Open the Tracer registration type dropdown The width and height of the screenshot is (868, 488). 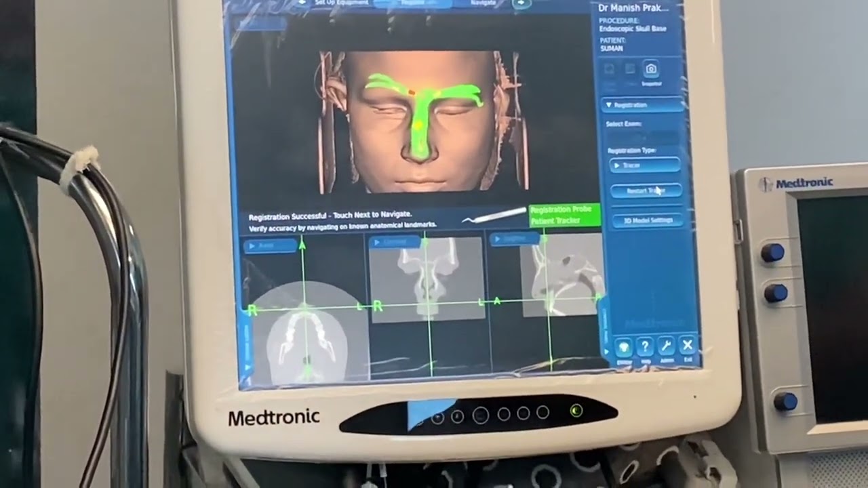click(645, 165)
